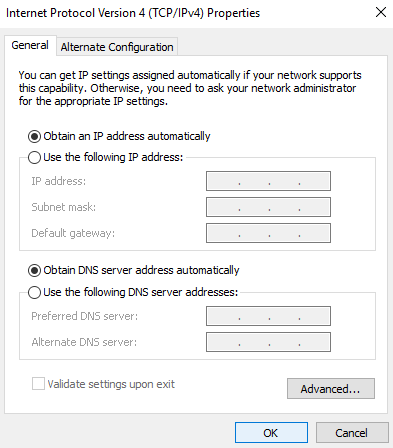393x448 pixels.
Task: Switch to the Alternate Configuration tab
Action: (117, 47)
